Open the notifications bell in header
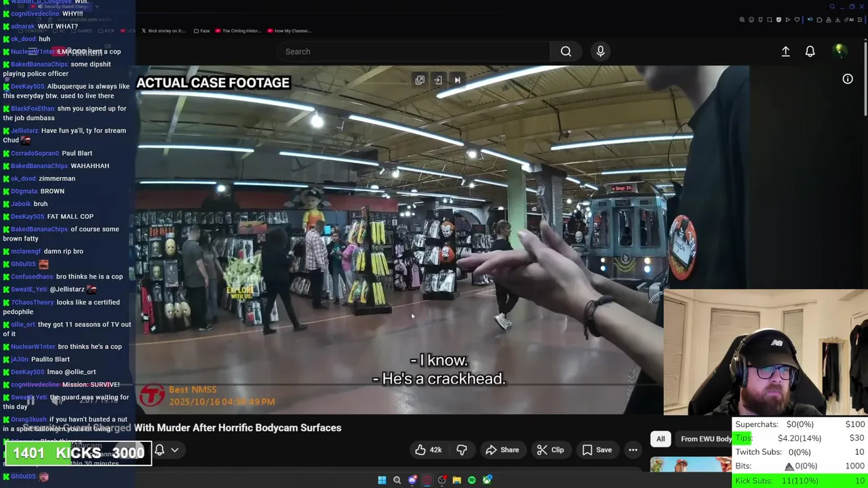 coord(810,52)
